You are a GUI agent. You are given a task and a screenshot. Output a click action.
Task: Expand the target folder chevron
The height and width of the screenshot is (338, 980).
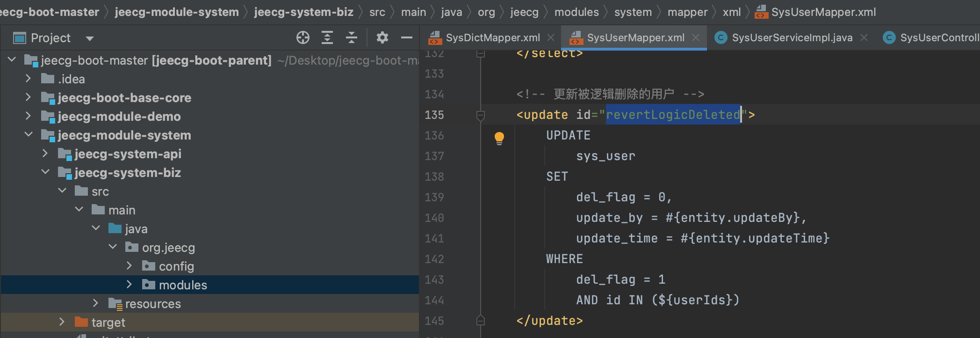[x=62, y=322]
